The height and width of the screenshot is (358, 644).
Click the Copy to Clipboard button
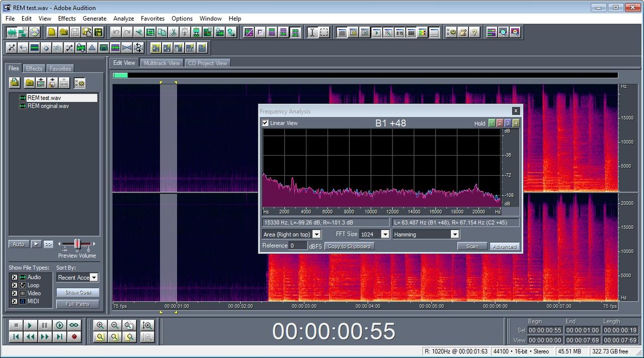(x=349, y=246)
